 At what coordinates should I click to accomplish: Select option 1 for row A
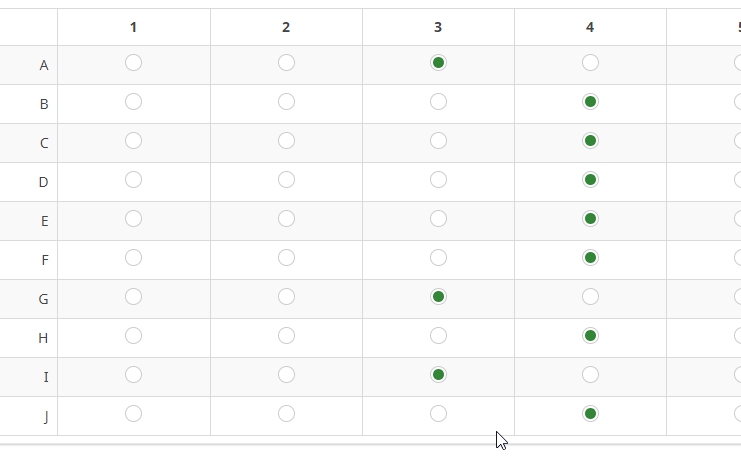tap(133, 63)
